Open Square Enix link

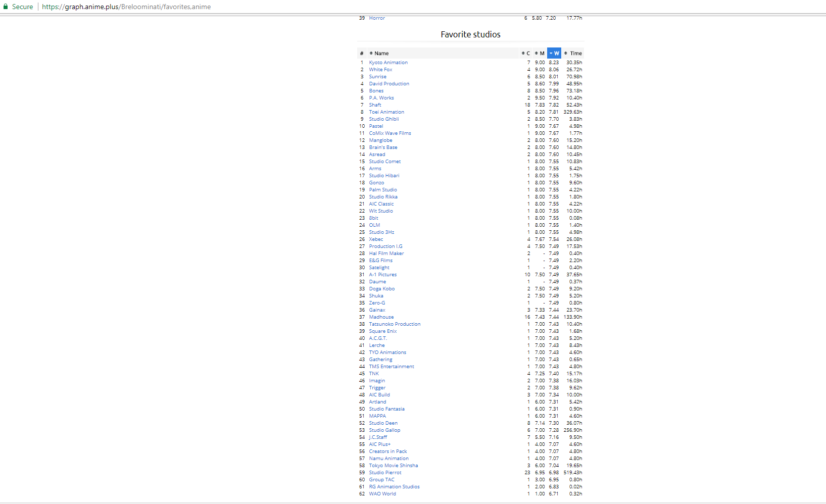[x=383, y=331]
